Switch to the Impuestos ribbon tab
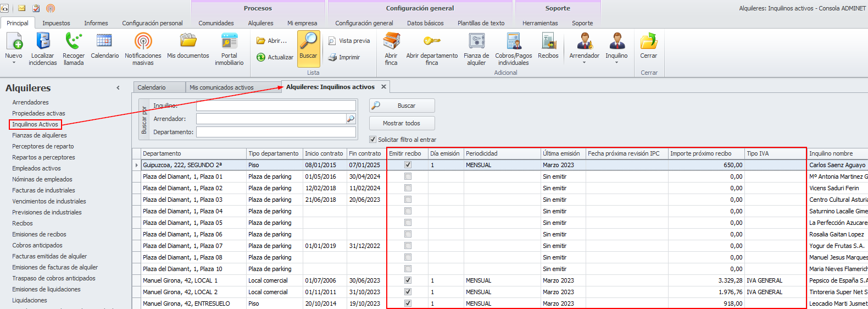The image size is (868, 309). pyautogui.click(x=56, y=23)
